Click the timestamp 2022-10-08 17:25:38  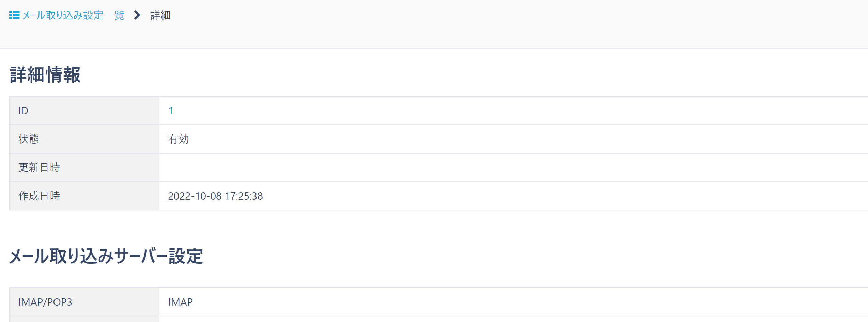(x=216, y=196)
